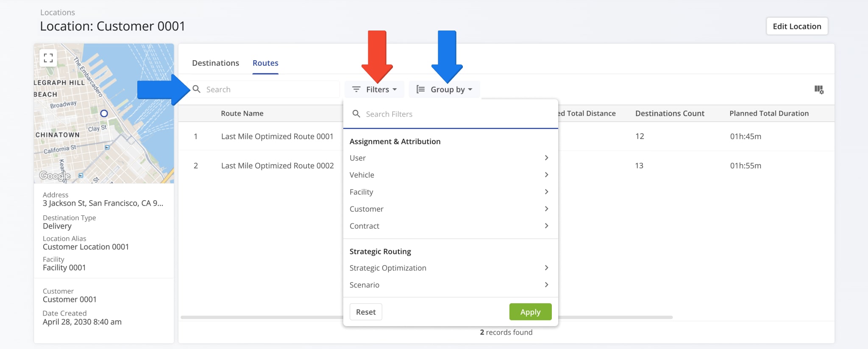Click Customer Location 0001 alias

coord(86,247)
